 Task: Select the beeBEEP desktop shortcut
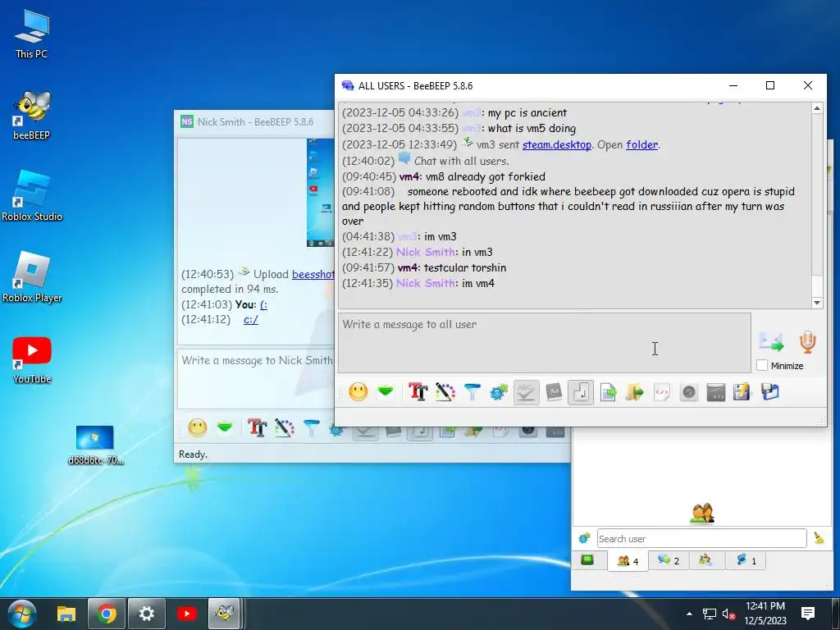32,116
